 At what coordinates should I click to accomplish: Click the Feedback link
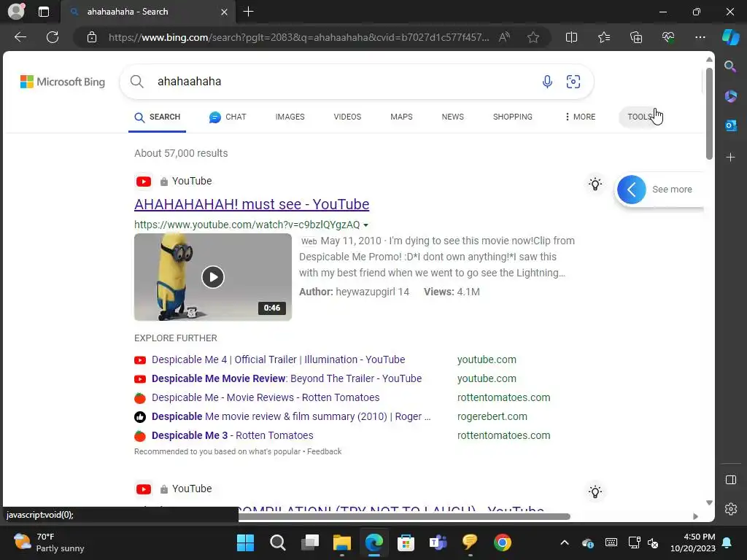click(324, 451)
